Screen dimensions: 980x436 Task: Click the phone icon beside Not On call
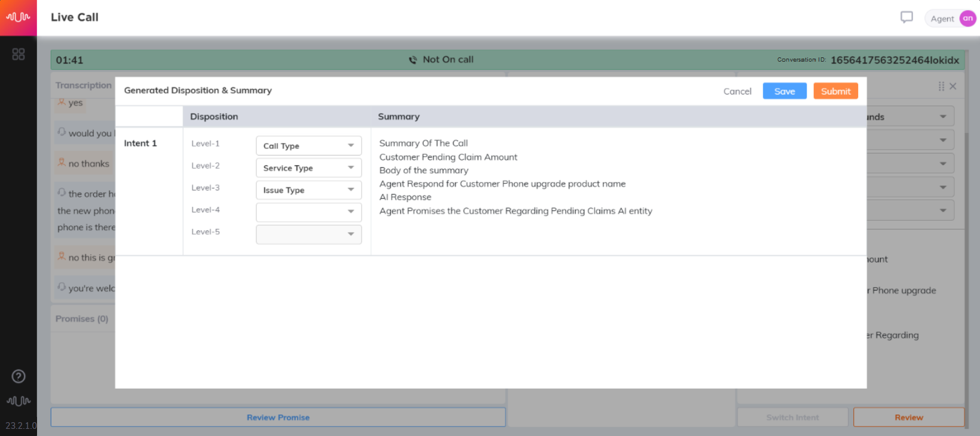coord(413,60)
